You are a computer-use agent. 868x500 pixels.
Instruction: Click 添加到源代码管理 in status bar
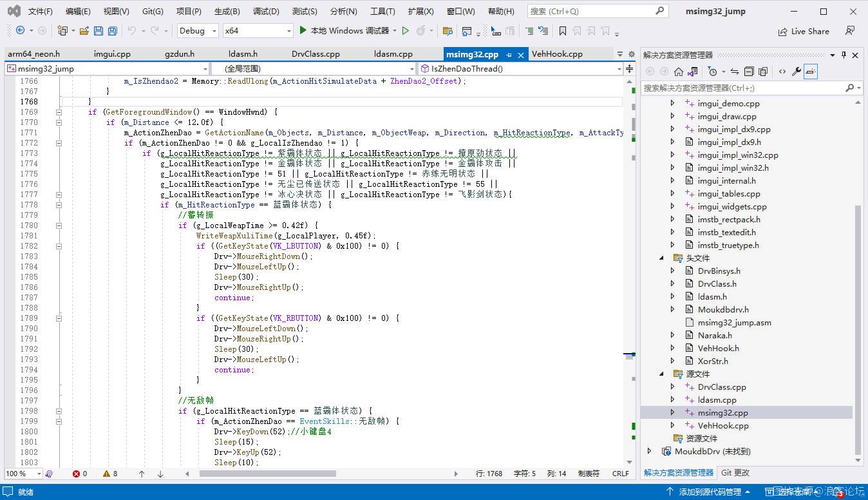pyautogui.click(x=710, y=492)
